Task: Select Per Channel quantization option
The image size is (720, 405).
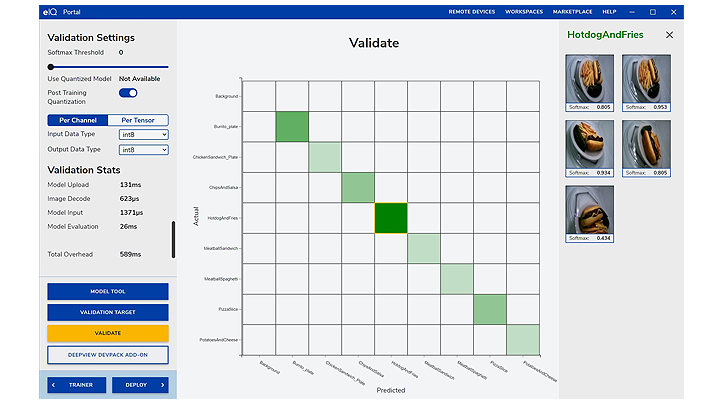Action: pos(77,120)
